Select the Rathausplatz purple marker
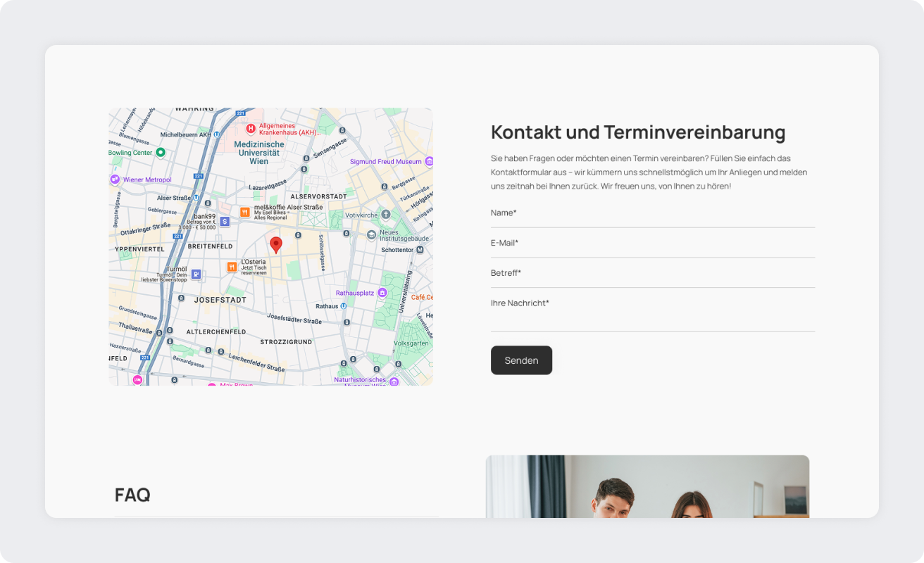The height and width of the screenshot is (563, 924). click(382, 292)
